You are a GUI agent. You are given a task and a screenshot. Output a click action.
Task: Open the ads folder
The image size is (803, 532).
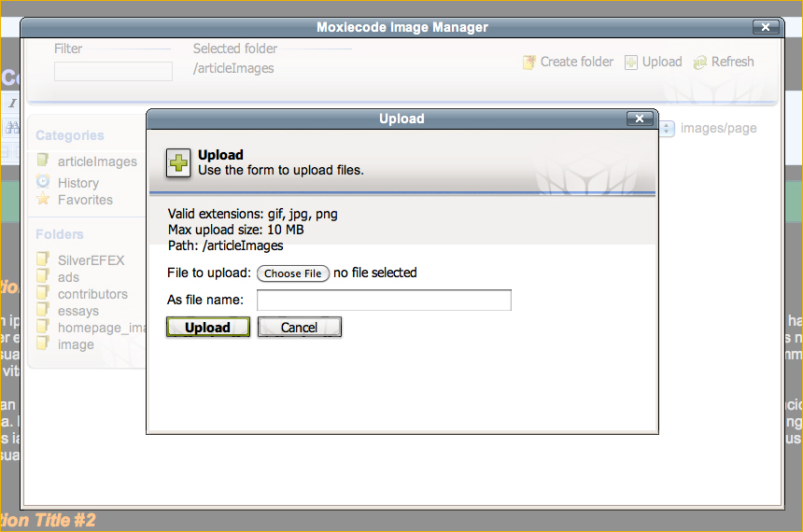[x=68, y=277]
